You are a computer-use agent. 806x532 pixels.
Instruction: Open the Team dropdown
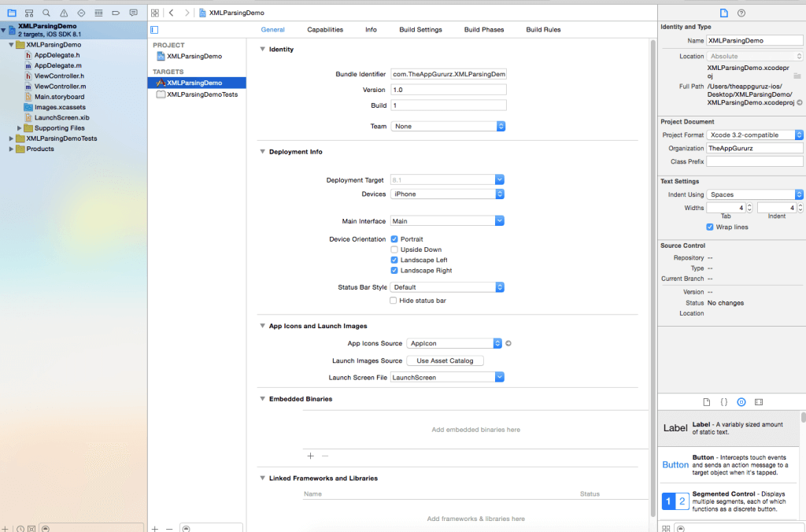click(448, 126)
